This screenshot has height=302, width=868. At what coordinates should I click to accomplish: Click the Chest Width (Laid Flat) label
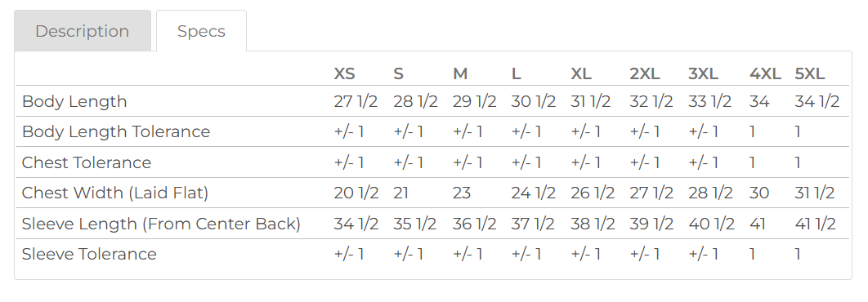click(115, 193)
